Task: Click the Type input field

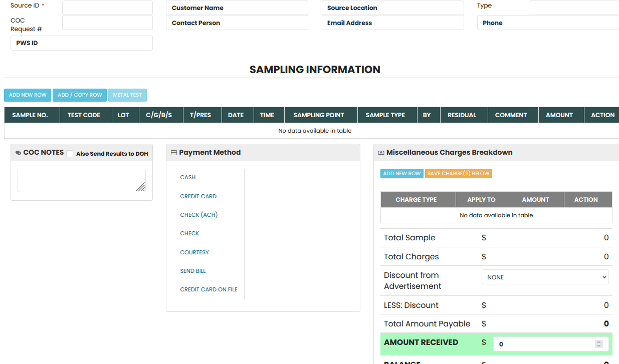Action: 574,8
